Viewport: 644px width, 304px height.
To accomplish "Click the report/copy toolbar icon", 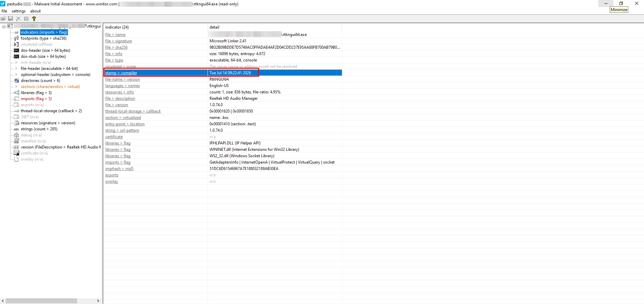I will coord(26,18).
